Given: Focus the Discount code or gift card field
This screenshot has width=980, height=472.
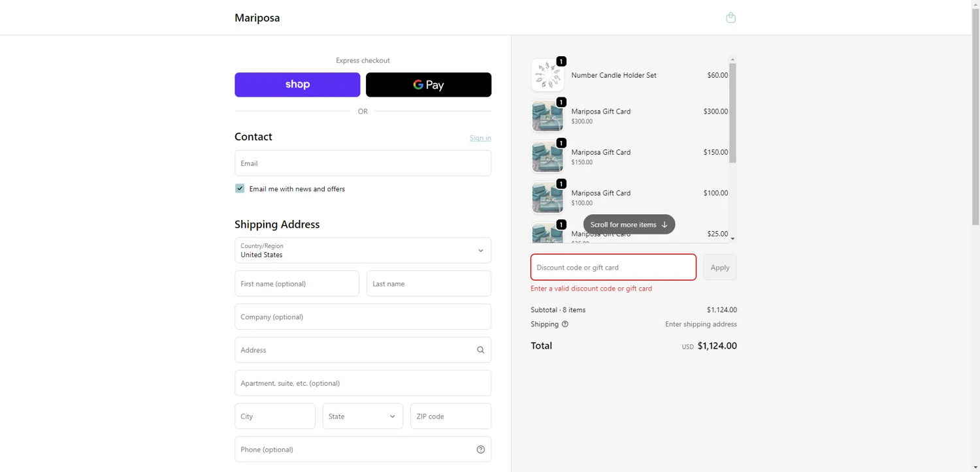Looking at the screenshot, I should click(613, 267).
